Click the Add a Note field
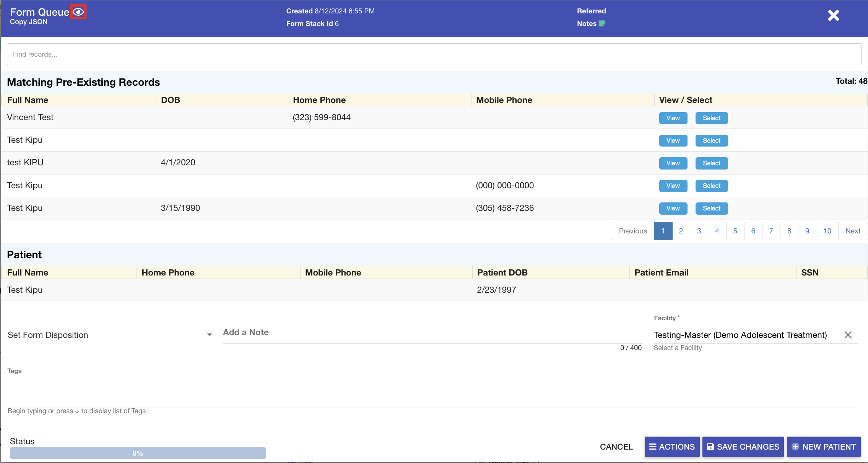868x463 pixels. 432,333
